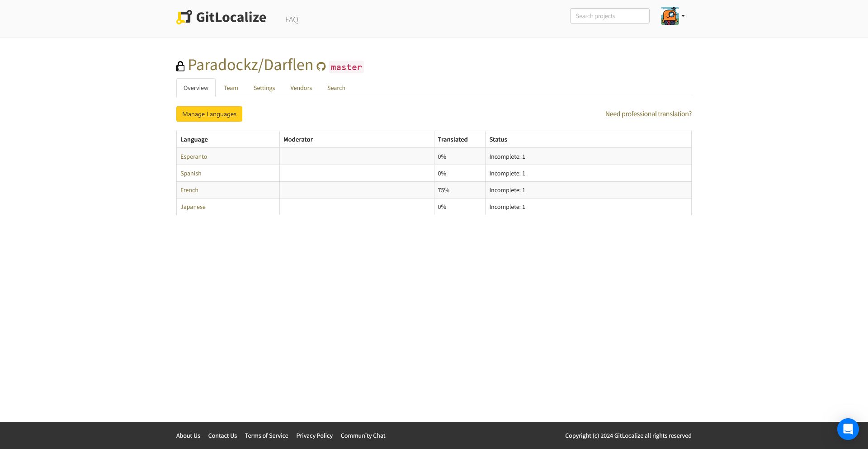Click the Moderator column header

[x=298, y=139]
